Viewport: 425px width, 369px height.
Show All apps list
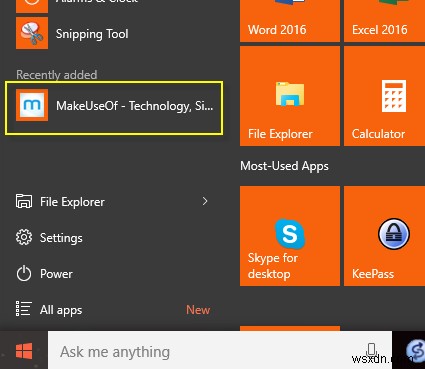[x=61, y=310]
